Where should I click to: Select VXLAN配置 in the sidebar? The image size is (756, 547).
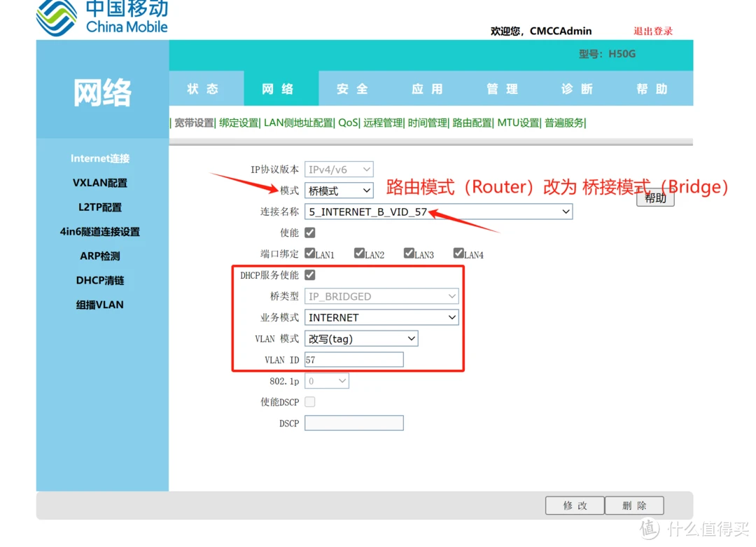pyautogui.click(x=100, y=182)
